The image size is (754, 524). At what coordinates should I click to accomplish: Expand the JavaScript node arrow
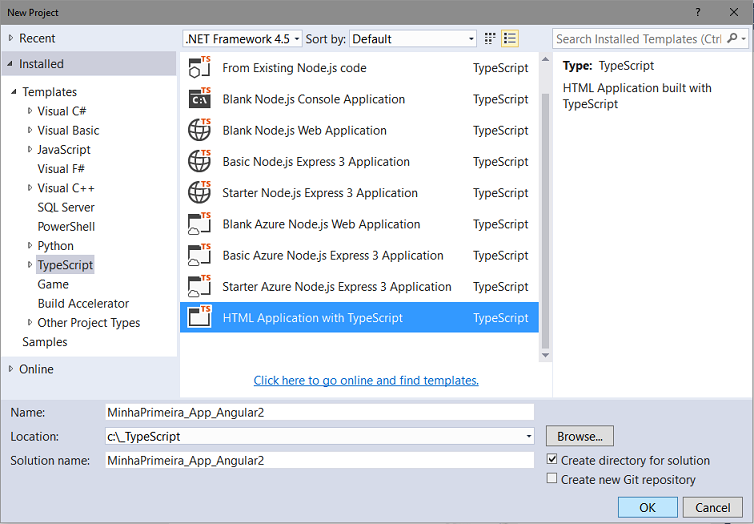(30, 150)
